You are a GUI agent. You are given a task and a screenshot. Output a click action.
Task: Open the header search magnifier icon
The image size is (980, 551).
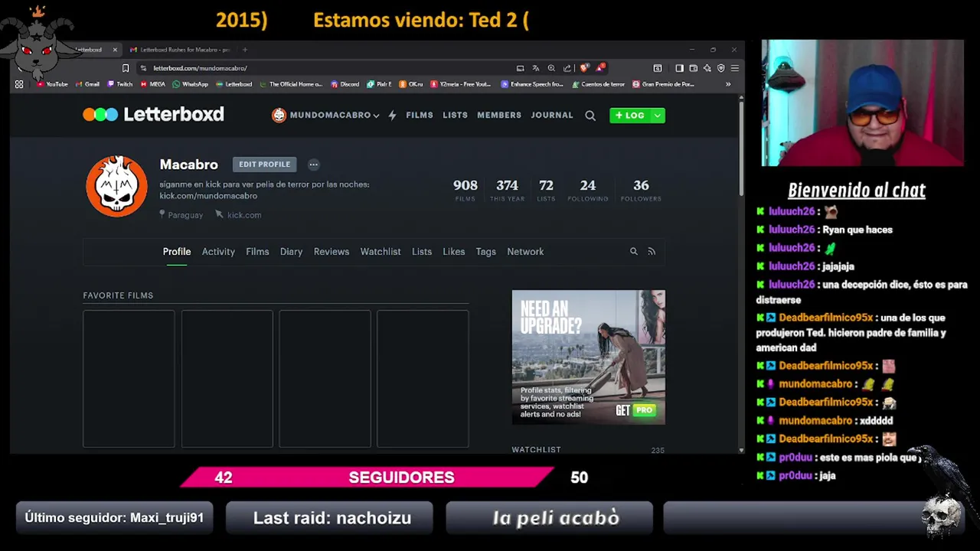[590, 116]
